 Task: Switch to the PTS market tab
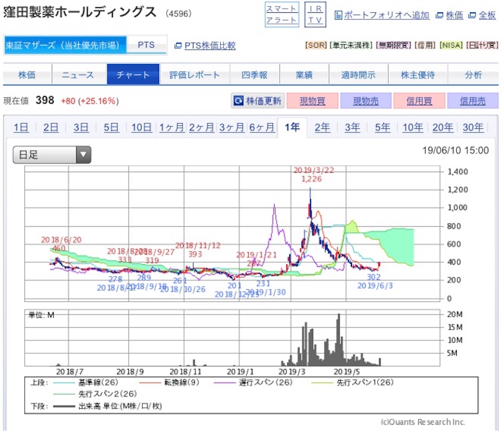(x=146, y=45)
